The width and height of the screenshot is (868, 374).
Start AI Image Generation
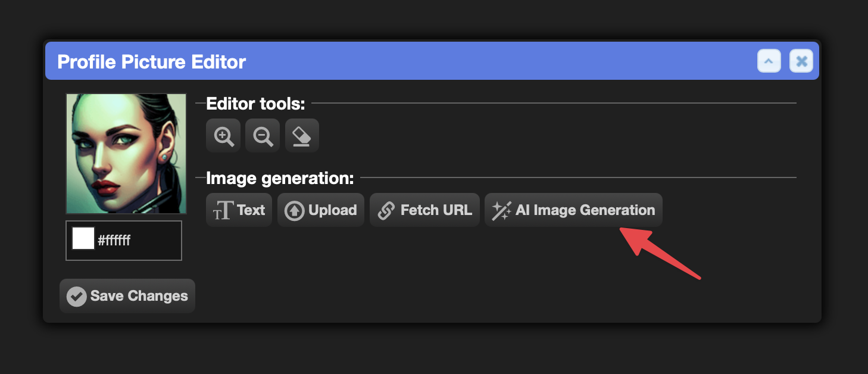tap(573, 210)
